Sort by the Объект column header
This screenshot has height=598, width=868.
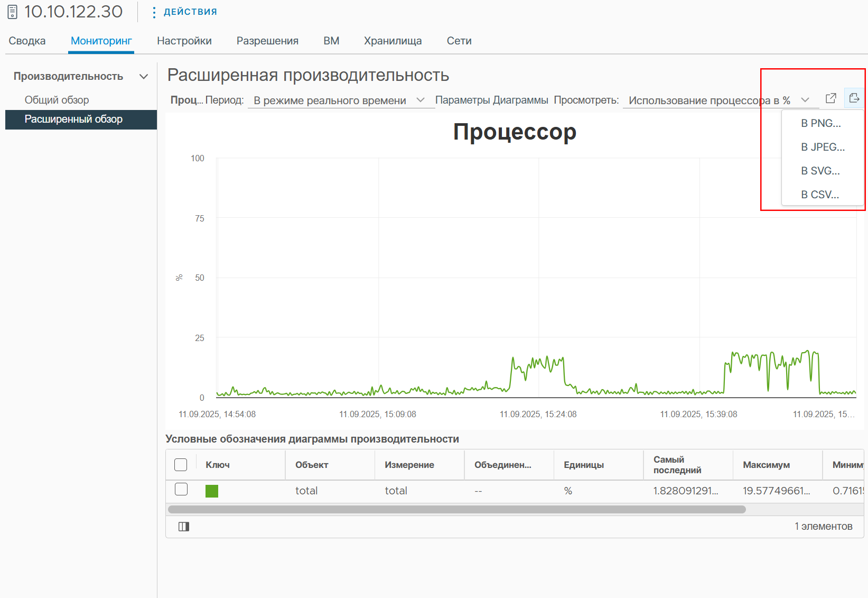[x=312, y=465]
